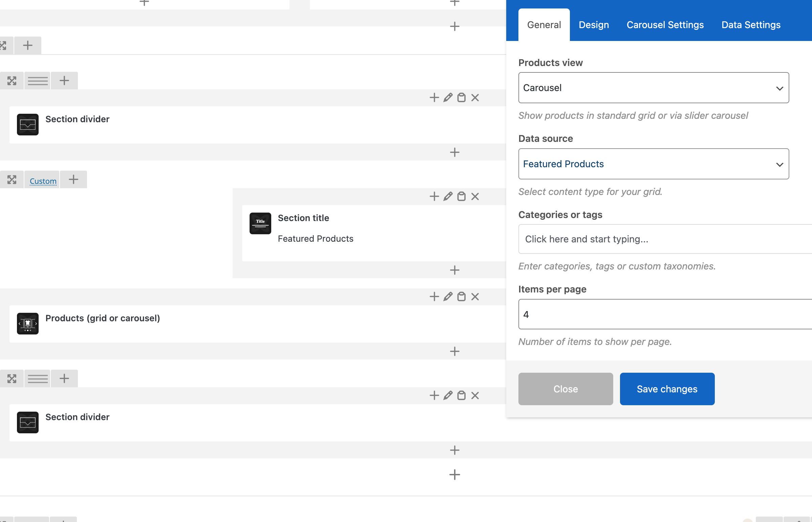Edit the bottom Section divider with pencil
Viewport: 812px width, 522px height.
pos(448,395)
